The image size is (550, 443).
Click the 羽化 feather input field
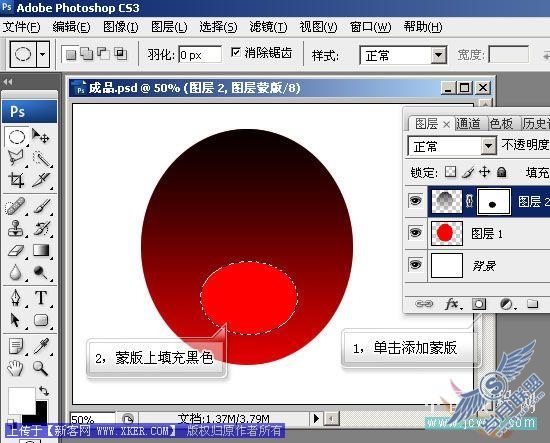pyautogui.click(x=200, y=55)
